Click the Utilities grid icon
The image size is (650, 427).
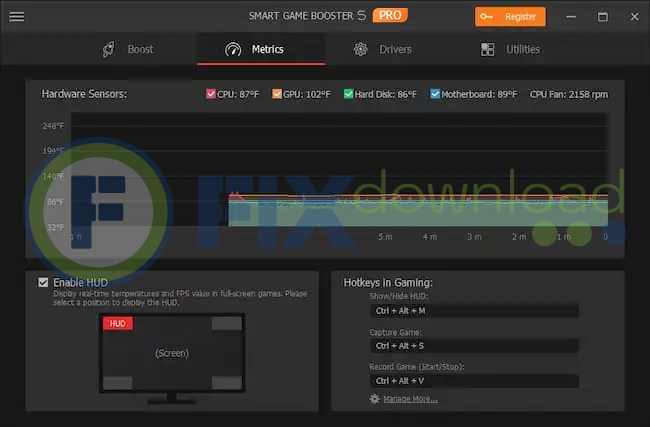[488, 49]
